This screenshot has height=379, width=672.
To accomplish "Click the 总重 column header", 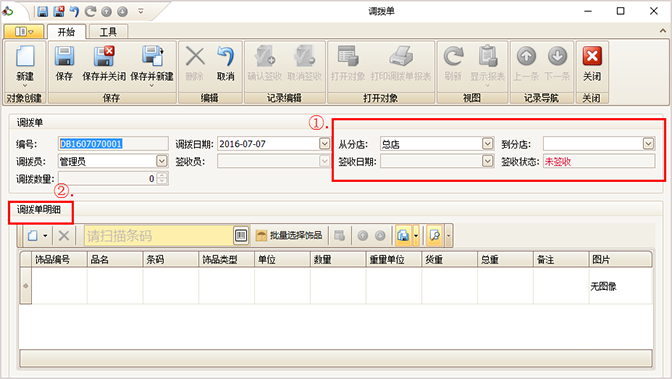I will pos(505,259).
